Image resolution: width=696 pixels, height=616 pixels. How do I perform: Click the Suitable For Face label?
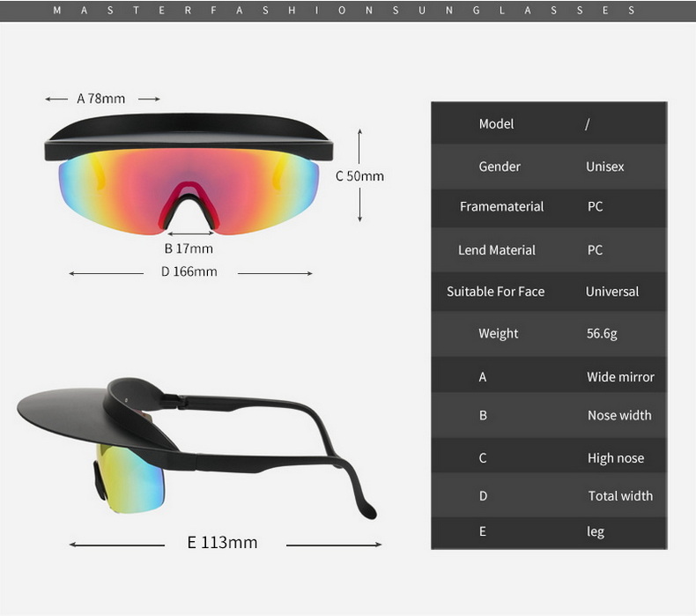pyautogui.click(x=495, y=292)
